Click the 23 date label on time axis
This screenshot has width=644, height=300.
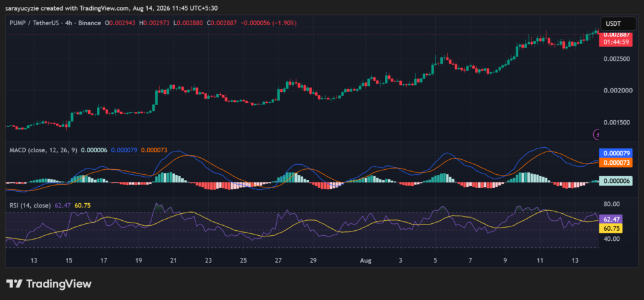[x=209, y=260]
